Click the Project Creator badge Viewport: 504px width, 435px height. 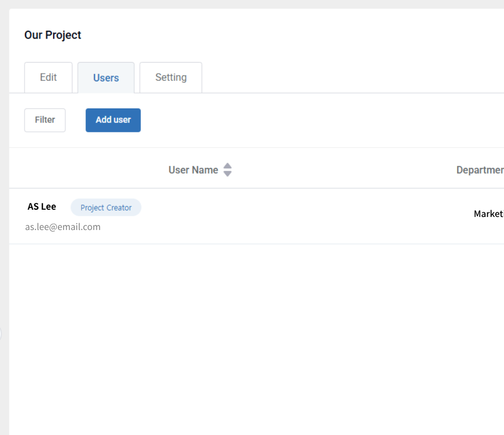tap(106, 208)
